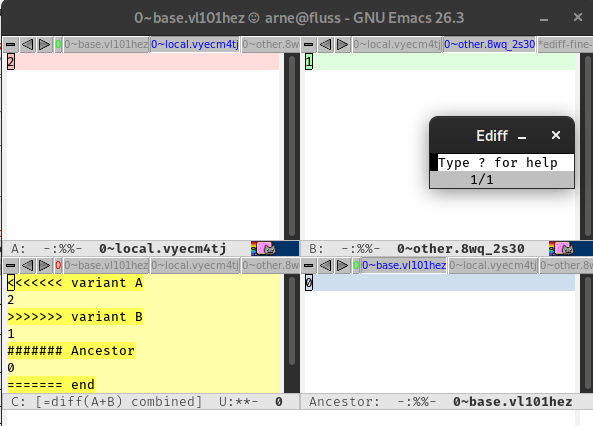
Task: Click the Ediff 'Type ? for help' field
Action: point(502,163)
